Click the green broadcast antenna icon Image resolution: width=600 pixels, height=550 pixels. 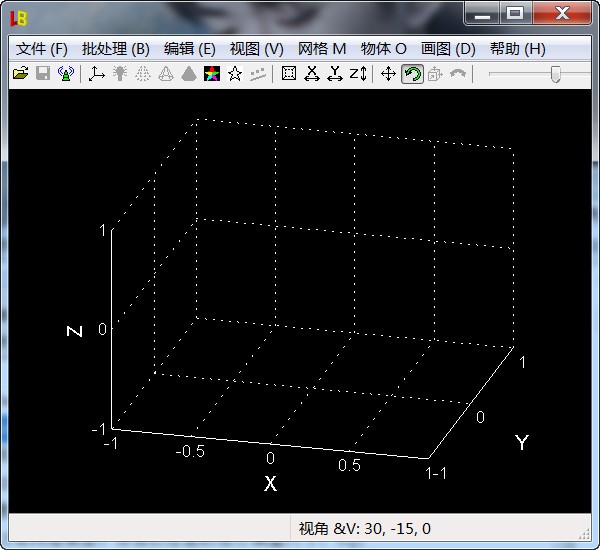coord(66,74)
